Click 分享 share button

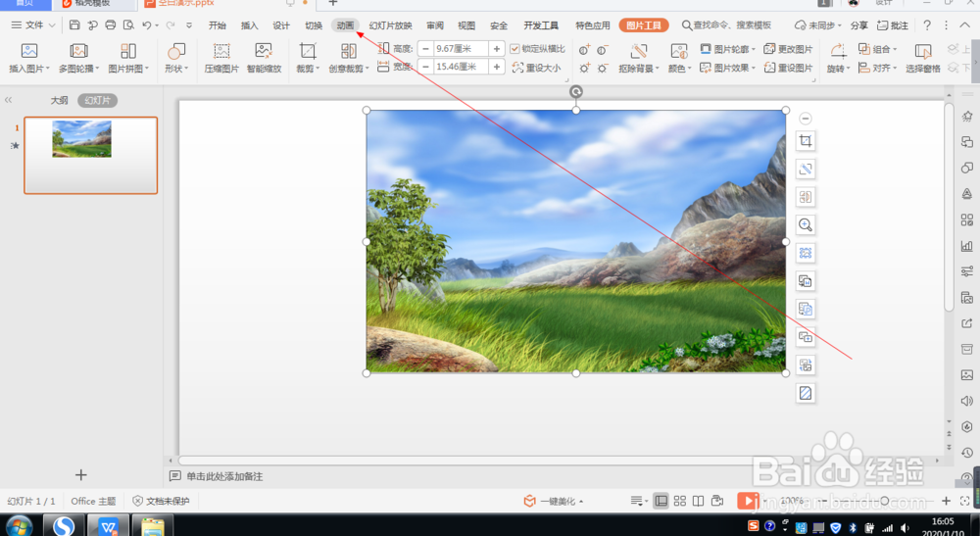click(x=859, y=25)
